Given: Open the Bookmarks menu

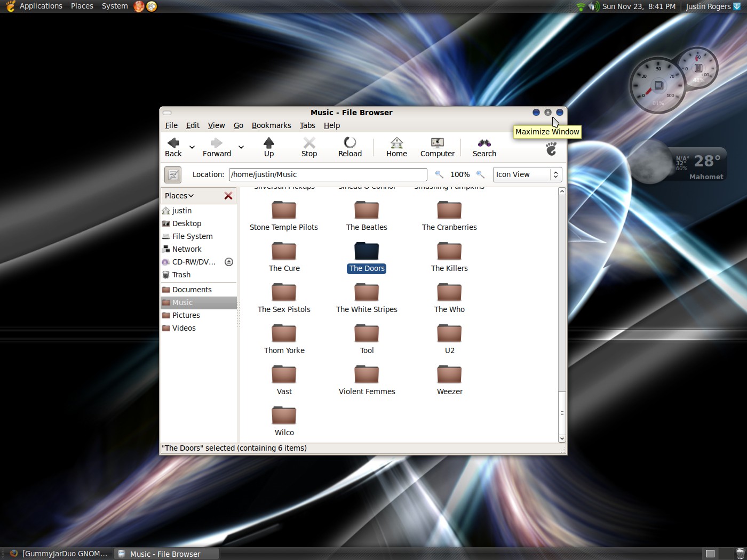Looking at the screenshot, I should 272,125.
